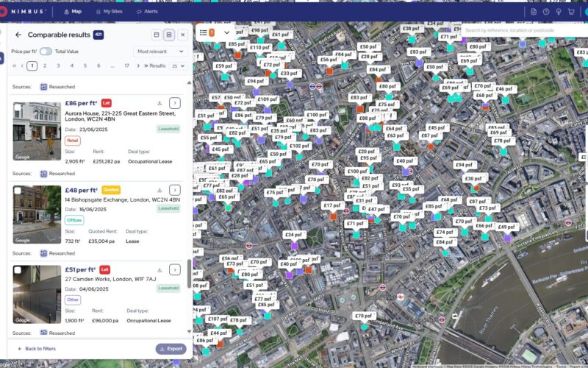The height and width of the screenshot is (368, 588).
Task: Jump to last results page
Action: point(146,66)
